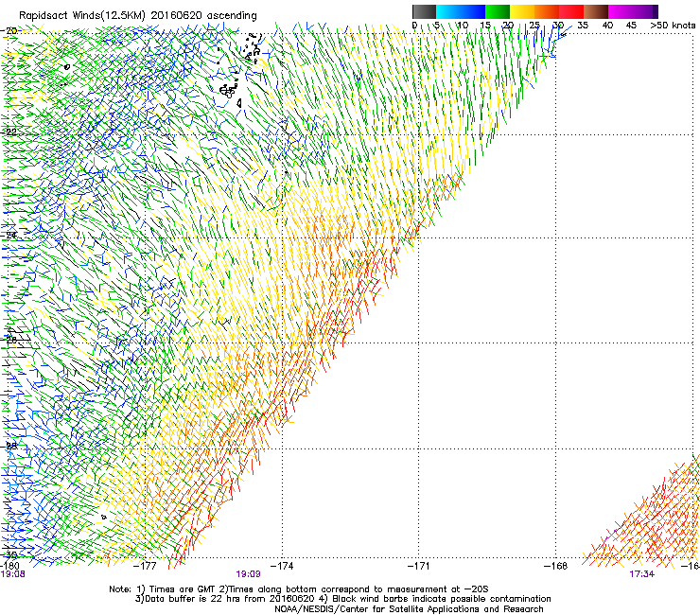The height and width of the screenshot is (615, 700).
Task: Click the gray 0-5 knots color swatch
Action: click(x=424, y=11)
